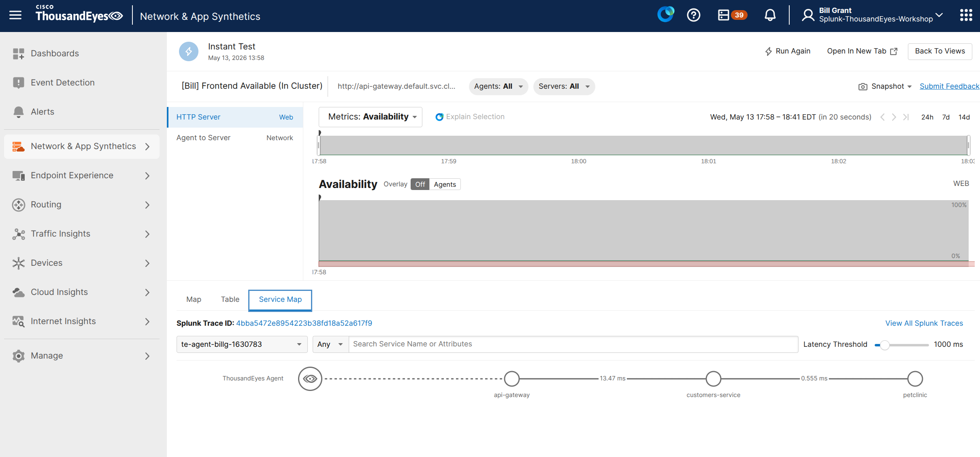This screenshot has height=457, width=980.
Task: Select the 14d time range
Action: coord(964,117)
